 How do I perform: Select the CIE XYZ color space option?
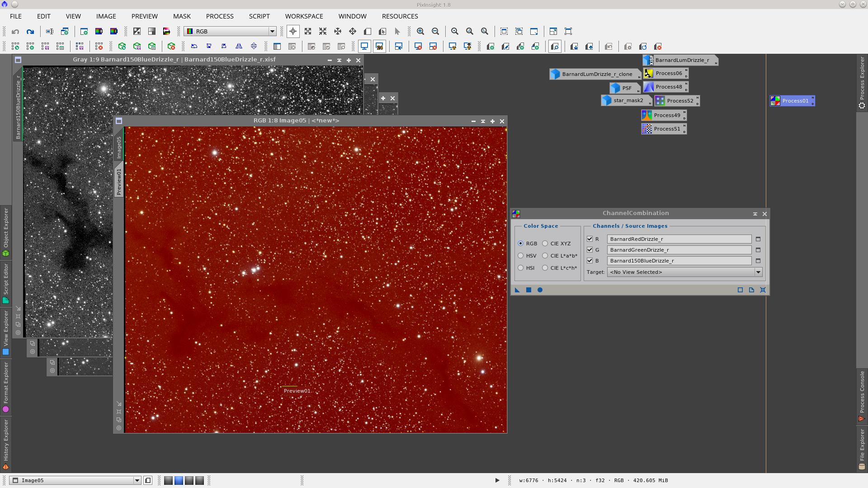[545, 244]
